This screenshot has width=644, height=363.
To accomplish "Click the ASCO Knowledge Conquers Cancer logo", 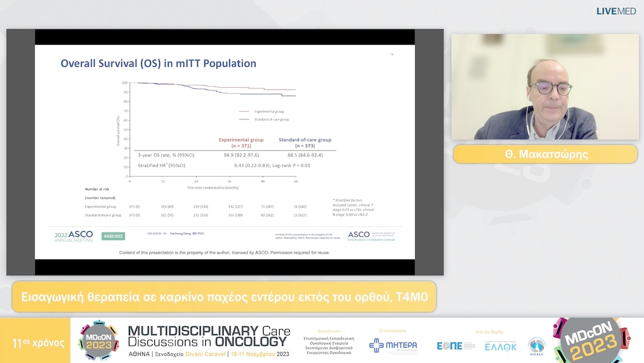I will coord(371,236).
